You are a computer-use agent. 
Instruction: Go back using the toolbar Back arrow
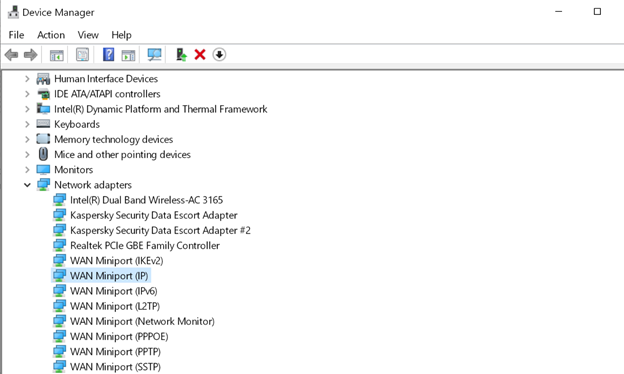(x=12, y=55)
